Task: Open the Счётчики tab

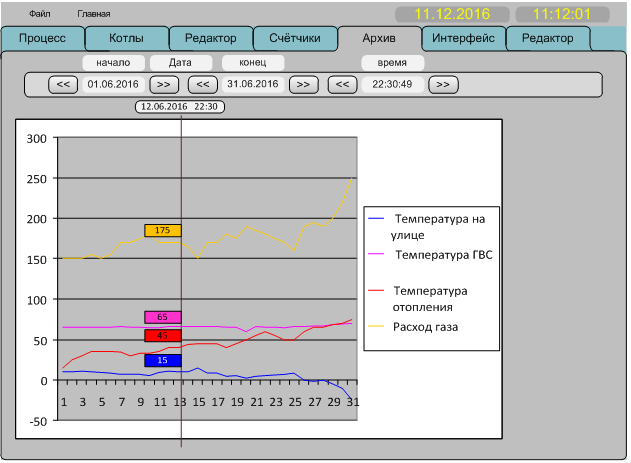Action: [x=294, y=39]
